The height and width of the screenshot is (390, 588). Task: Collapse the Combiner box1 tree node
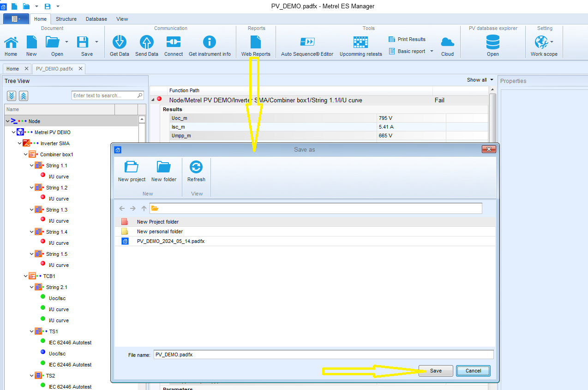[26, 154]
